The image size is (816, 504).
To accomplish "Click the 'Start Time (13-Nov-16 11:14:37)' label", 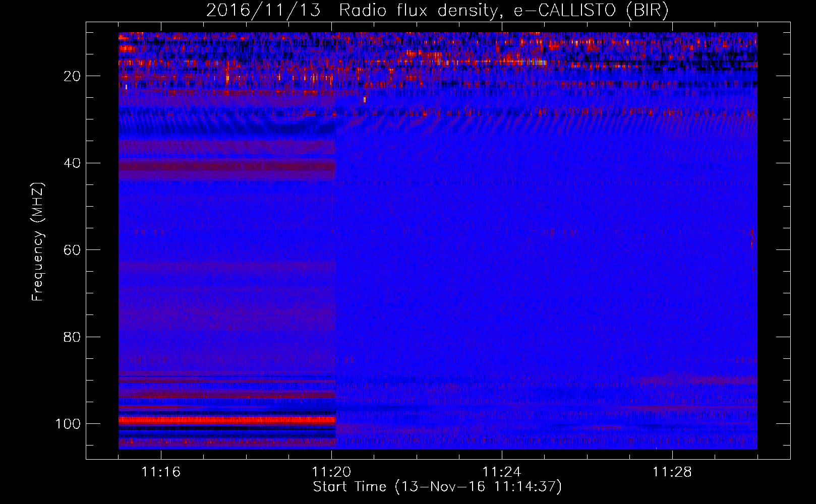I will pyautogui.click(x=437, y=487).
